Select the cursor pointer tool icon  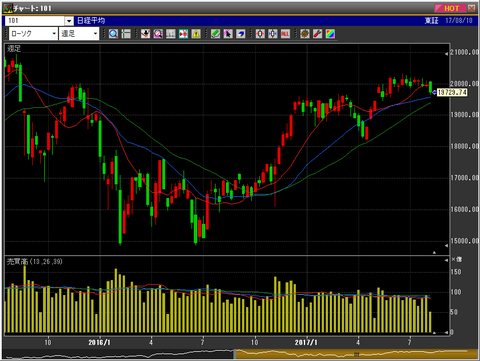228,34
